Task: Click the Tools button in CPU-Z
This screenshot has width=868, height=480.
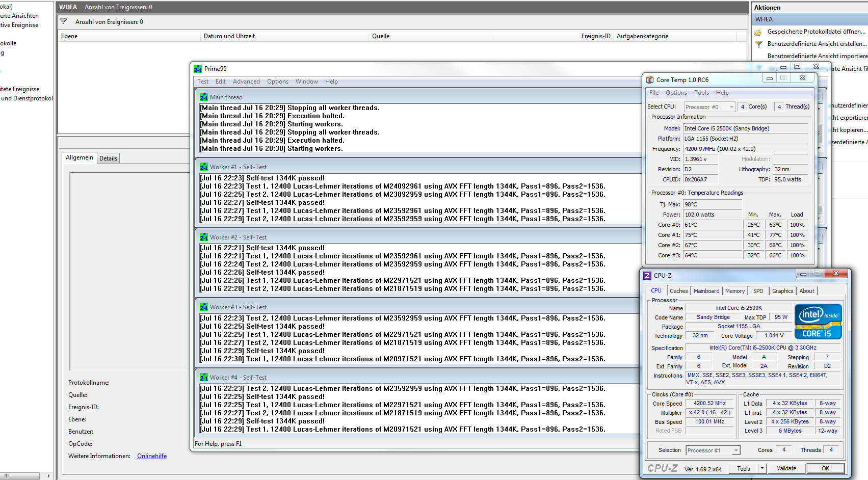Action: pyautogui.click(x=744, y=468)
